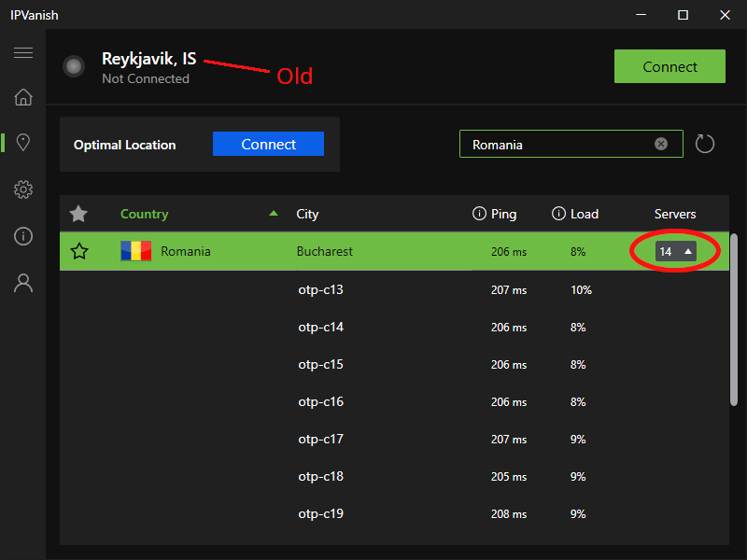Favorite the Romania Bucharest location
This screenshot has width=747, height=560.
[x=79, y=251]
